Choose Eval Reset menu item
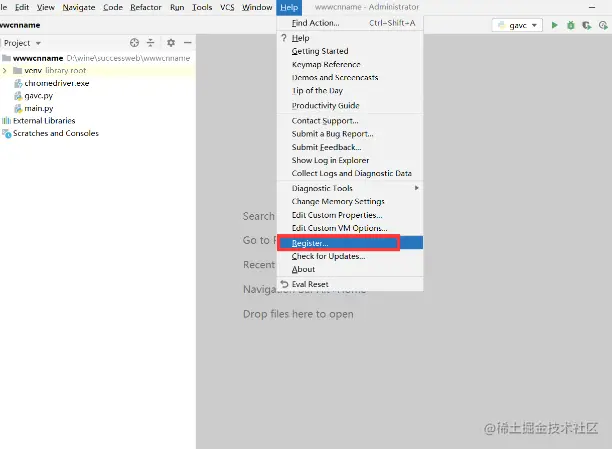 350,284
